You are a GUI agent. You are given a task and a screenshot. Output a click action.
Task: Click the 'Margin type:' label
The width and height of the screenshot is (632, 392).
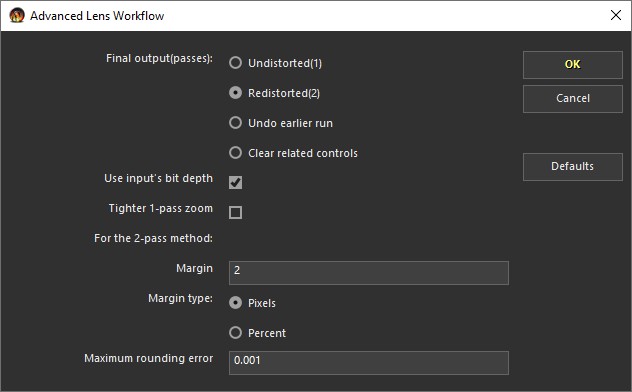(x=180, y=298)
